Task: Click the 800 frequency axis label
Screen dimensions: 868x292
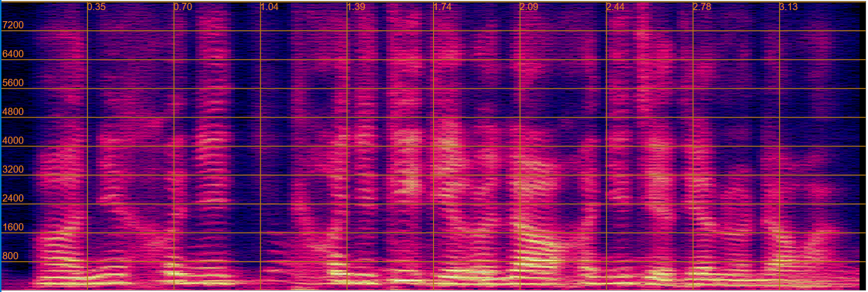Action: pos(10,256)
